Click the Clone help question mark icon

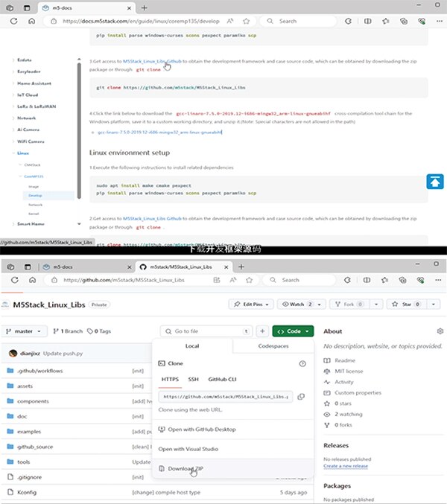tap(302, 363)
